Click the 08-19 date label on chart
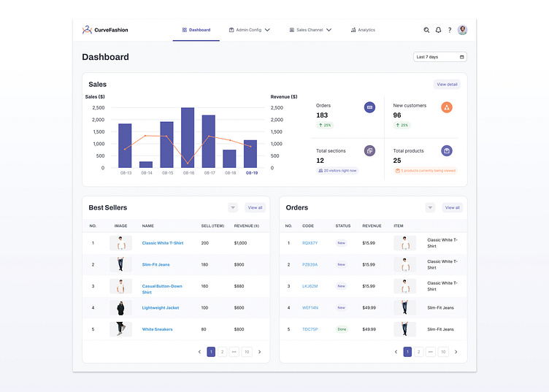549x392 pixels. coord(252,173)
